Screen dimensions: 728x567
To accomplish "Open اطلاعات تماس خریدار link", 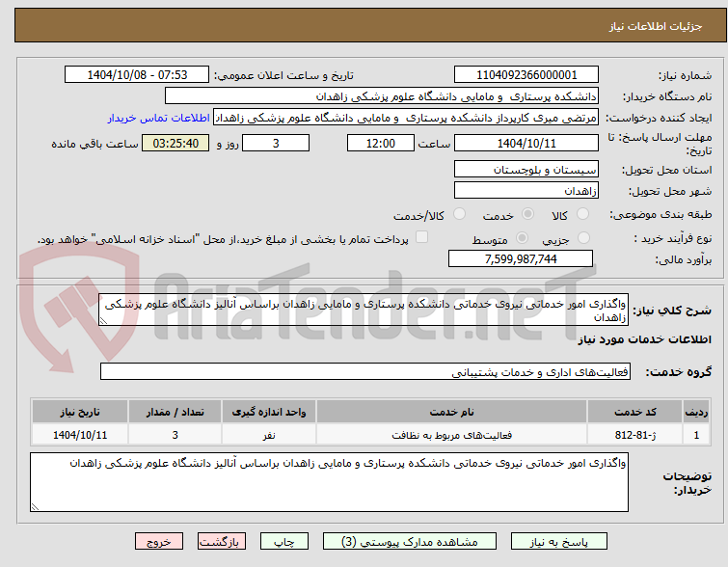I will pyautogui.click(x=159, y=118).
